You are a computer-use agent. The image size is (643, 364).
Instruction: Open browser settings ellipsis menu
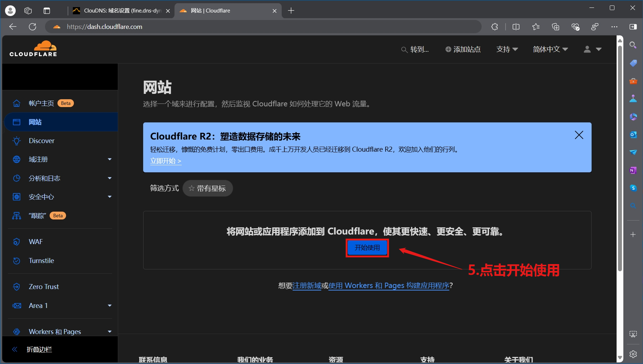[x=614, y=27]
